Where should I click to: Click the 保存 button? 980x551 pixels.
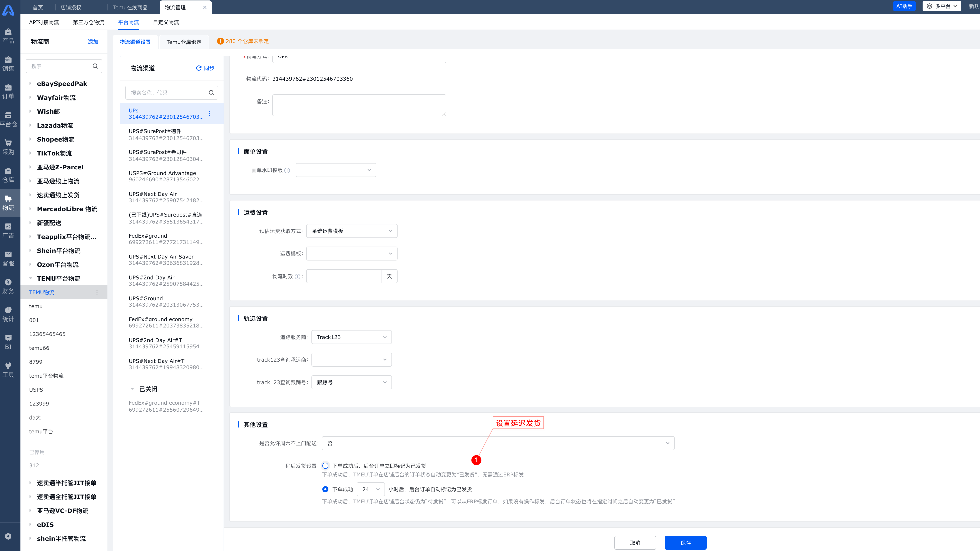tap(686, 543)
